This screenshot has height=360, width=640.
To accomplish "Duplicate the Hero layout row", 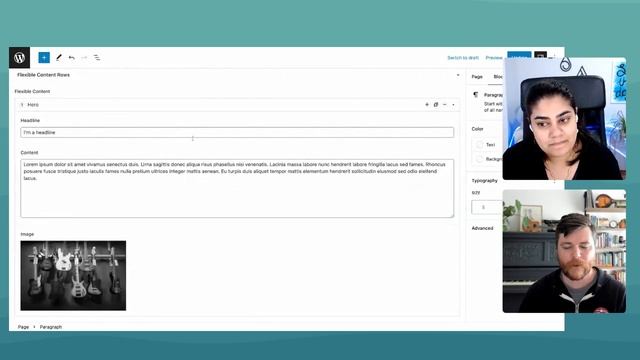I will pyautogui.click(x=436, y=104).
